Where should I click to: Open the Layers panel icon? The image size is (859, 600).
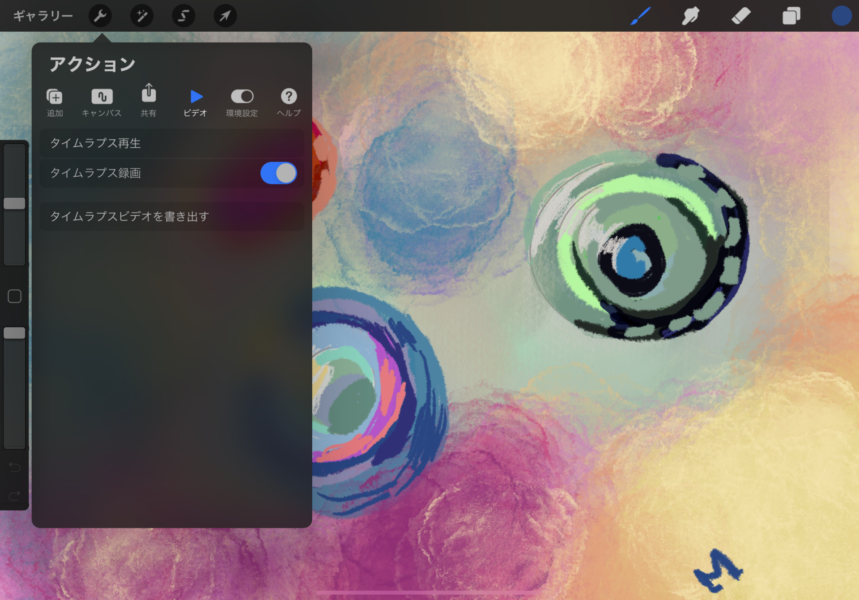pos(791,16)
